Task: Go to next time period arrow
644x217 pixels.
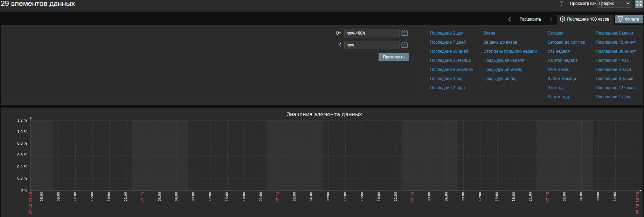Action: [551, 19]
